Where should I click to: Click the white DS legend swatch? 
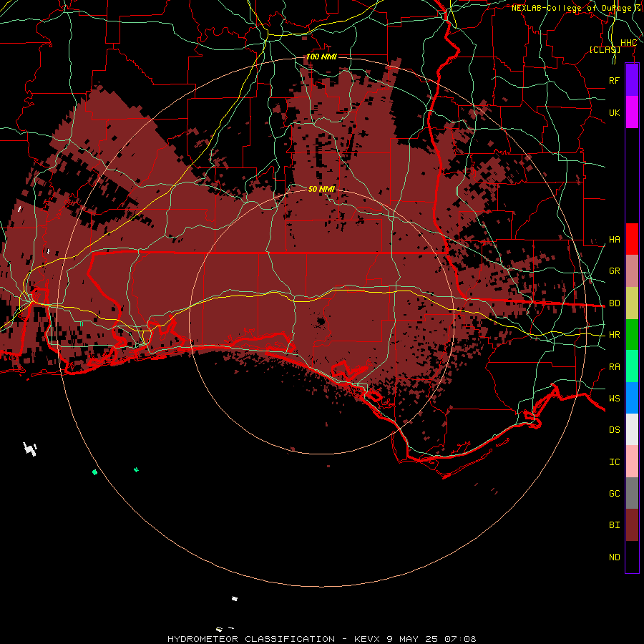click(632, 429)
